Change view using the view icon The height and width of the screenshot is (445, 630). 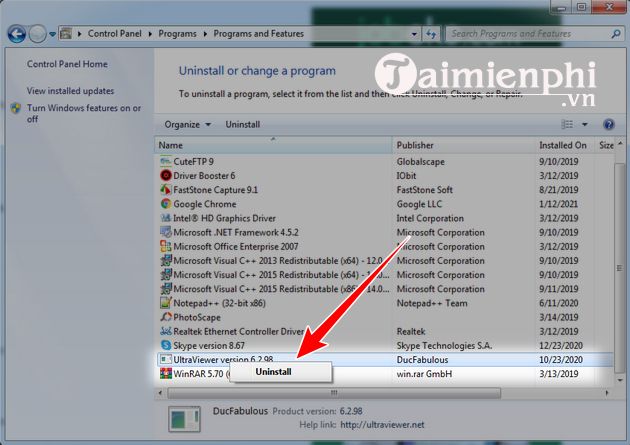point(567,125)
